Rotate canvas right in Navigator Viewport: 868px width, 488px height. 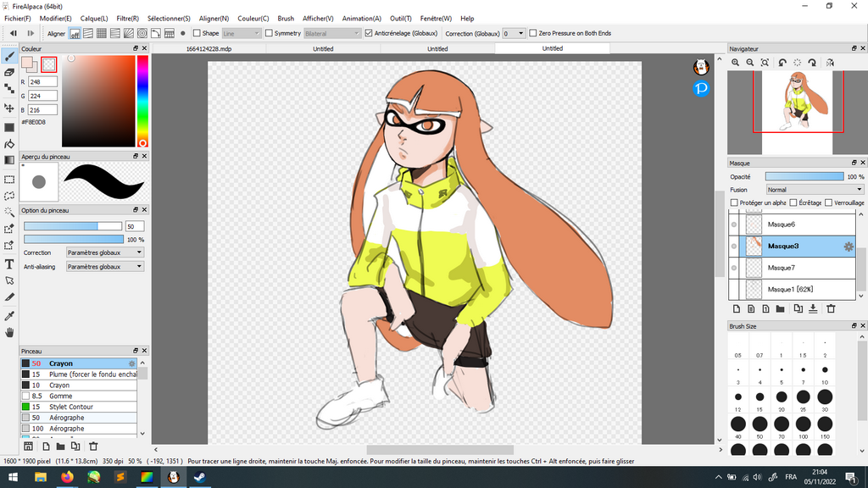[812, 63]
